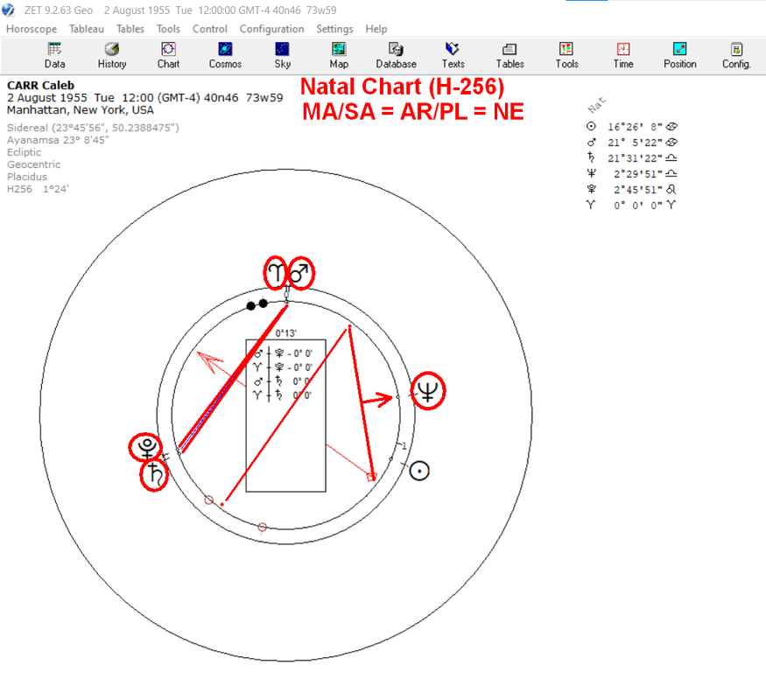Click the Geocentric setting label
766x700 pixels.
click(34, 164)
